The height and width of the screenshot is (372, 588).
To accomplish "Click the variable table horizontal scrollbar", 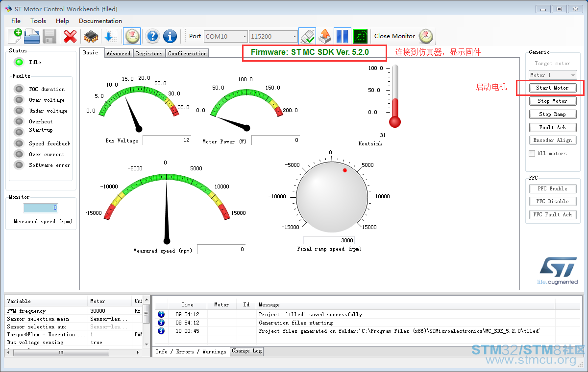I will click(73, 351).
